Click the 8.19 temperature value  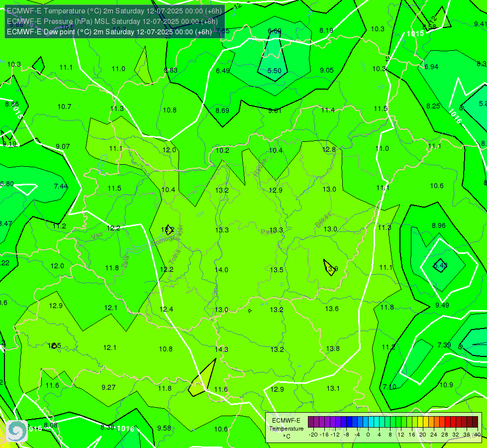pos(326,30)
